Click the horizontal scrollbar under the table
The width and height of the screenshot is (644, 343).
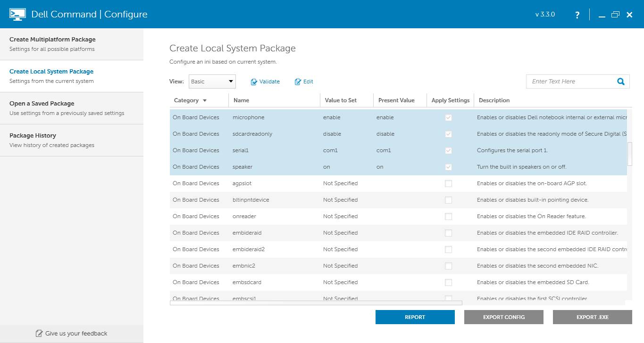point(316,303)
